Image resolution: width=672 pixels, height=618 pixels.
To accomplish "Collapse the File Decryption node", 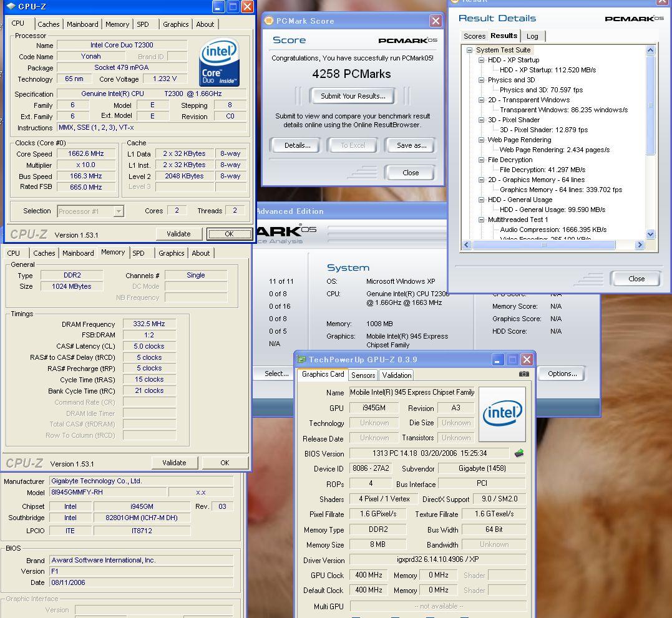I will tap(481, 160).
